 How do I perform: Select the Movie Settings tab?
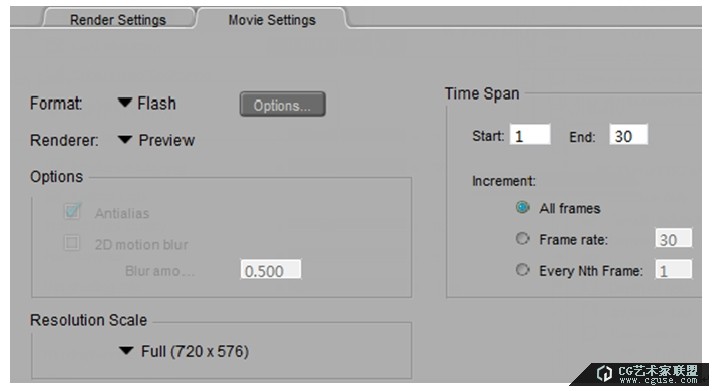[272, 20]
